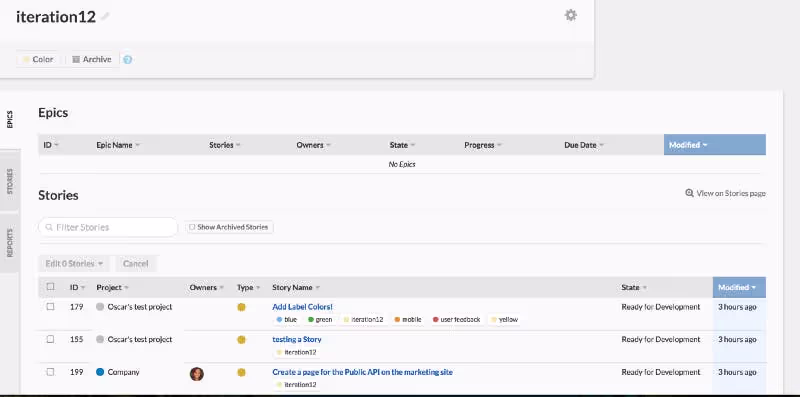Open the Public API marketing site story

click(362, 372)
